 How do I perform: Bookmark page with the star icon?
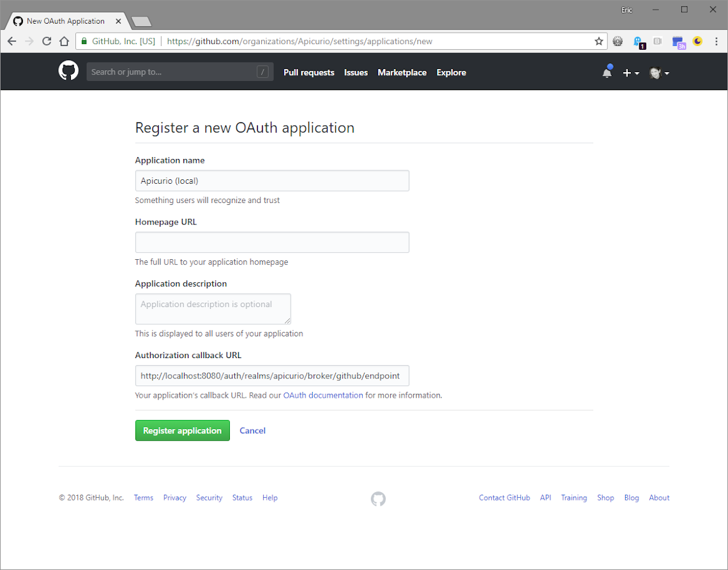[x=598, y=41]
